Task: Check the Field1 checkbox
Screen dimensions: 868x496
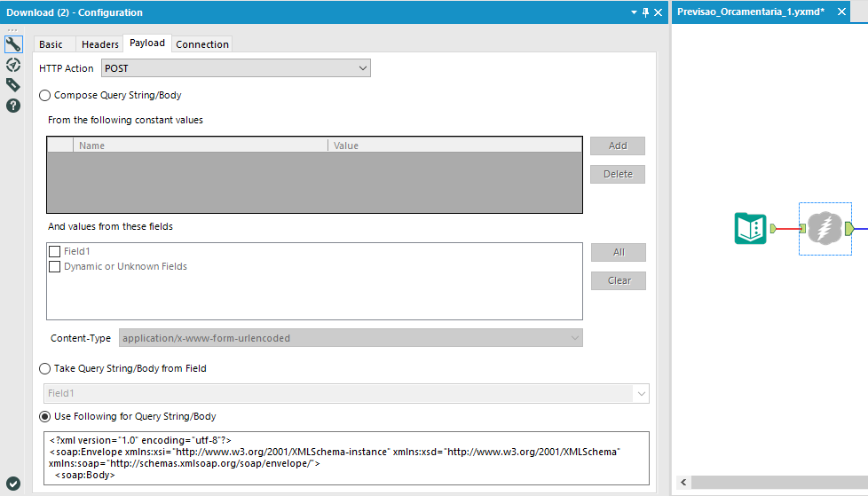Action: [54, 251]
